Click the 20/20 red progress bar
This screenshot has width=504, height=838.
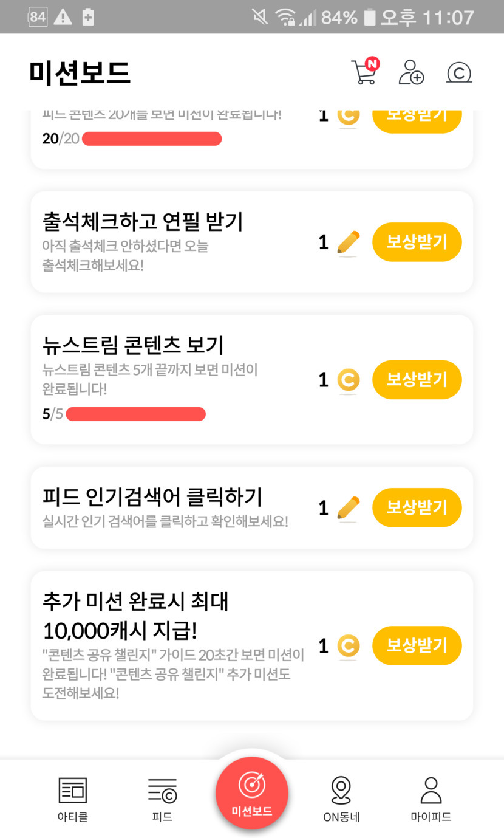click(x=152, y=139)
